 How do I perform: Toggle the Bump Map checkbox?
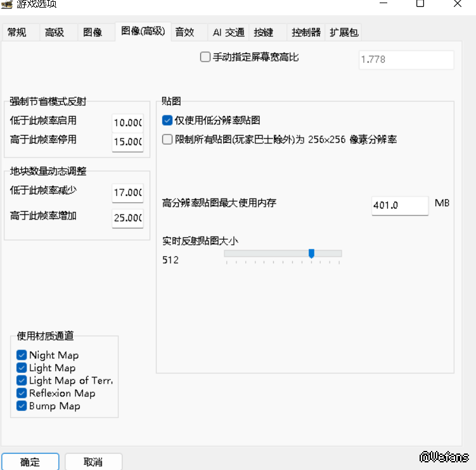click(22, 406)
